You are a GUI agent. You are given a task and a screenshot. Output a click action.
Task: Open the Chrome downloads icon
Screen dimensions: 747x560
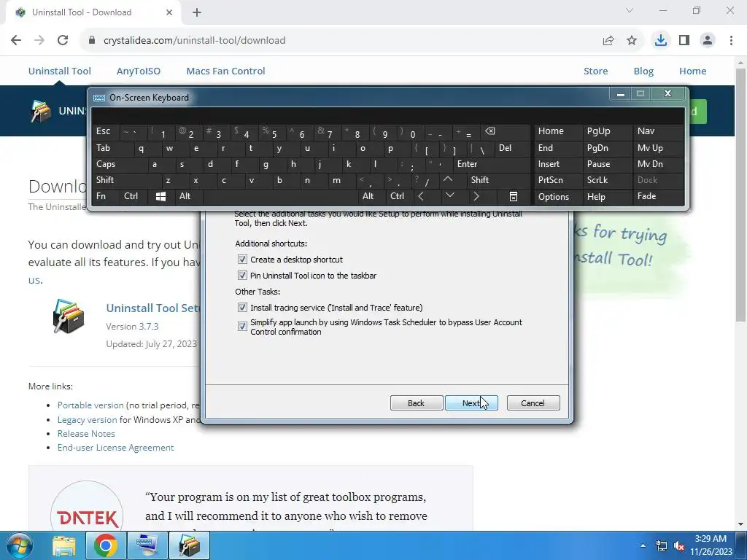tap(661, 41)
